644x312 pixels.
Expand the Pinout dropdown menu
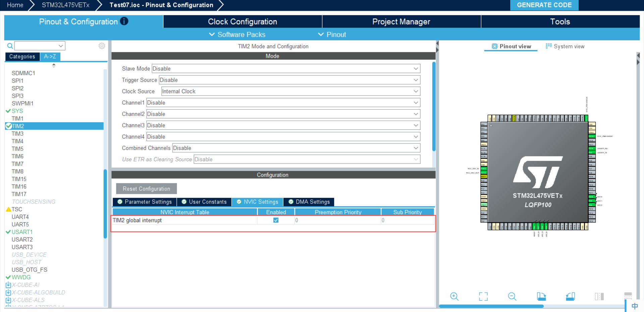332,35
